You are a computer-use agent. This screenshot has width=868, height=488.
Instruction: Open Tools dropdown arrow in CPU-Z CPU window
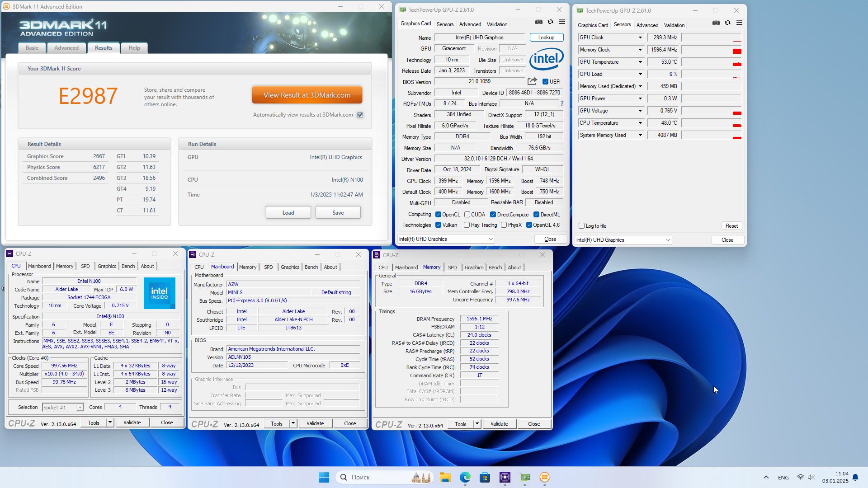109,422
